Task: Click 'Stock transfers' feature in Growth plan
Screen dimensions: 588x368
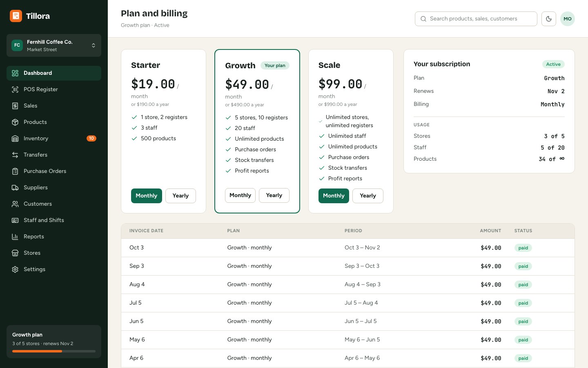Action: coord(254,160)
